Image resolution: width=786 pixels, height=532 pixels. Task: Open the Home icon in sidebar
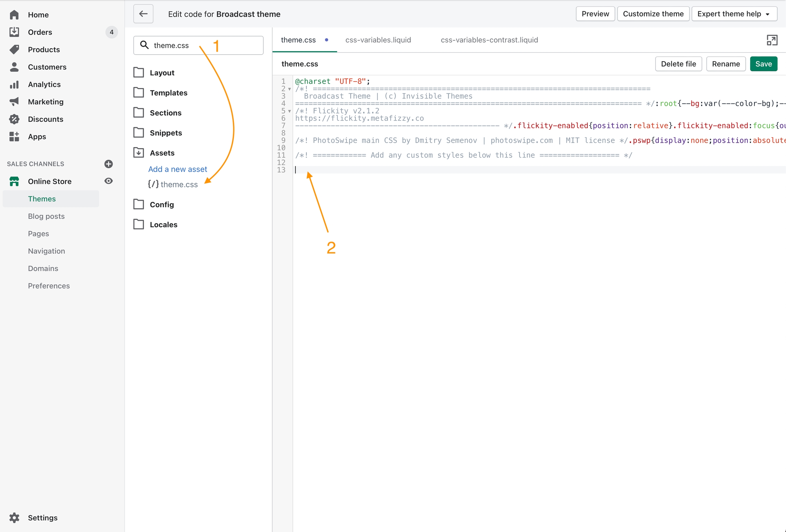pyautogui.click(x=14, y=15)
